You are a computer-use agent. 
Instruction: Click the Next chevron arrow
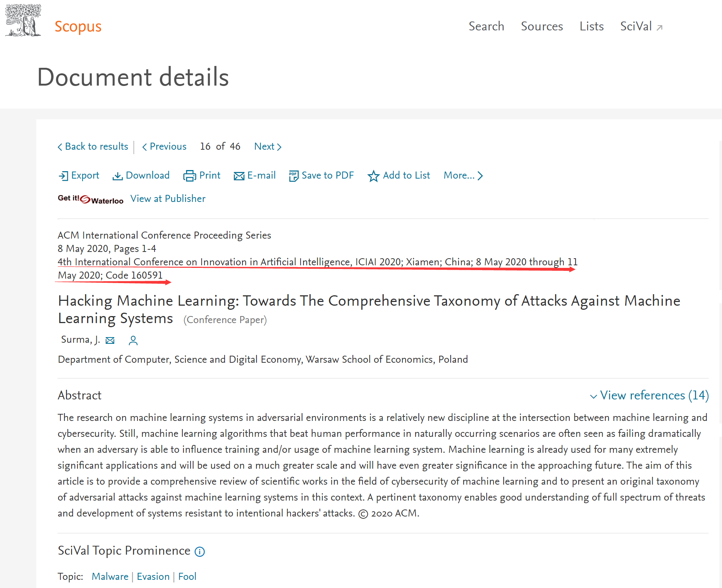[279, 147]
